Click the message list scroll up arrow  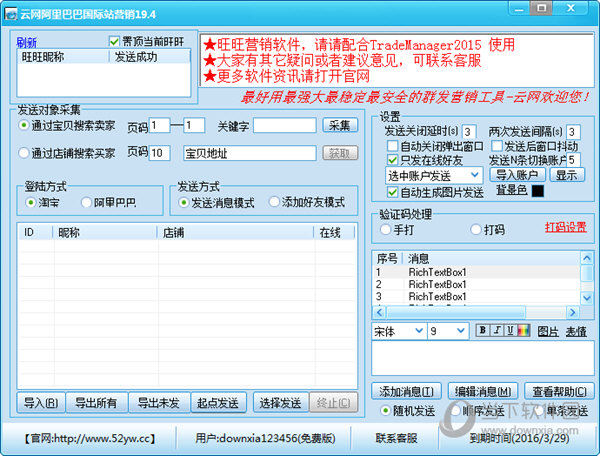coord(587,258)
